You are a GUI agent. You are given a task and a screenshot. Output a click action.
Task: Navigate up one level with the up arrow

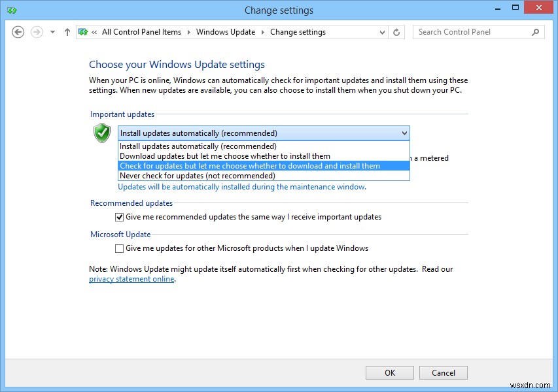coord(67,31)
